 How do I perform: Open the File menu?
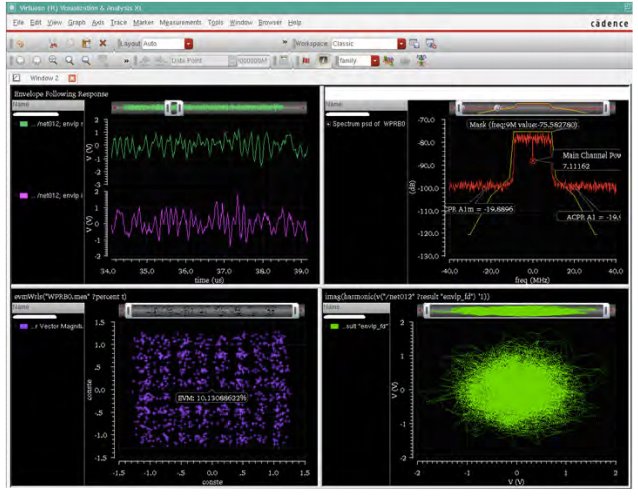(18, 22)
